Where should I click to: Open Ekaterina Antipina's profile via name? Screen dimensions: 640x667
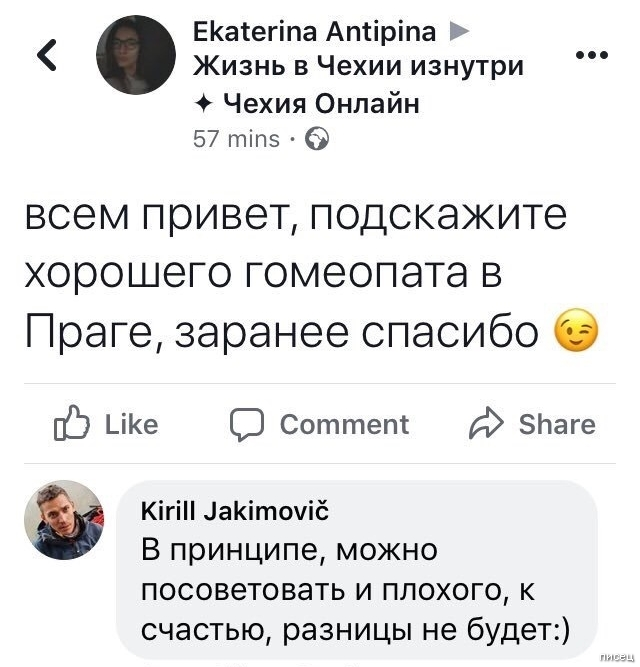click(x=313, y=33)
